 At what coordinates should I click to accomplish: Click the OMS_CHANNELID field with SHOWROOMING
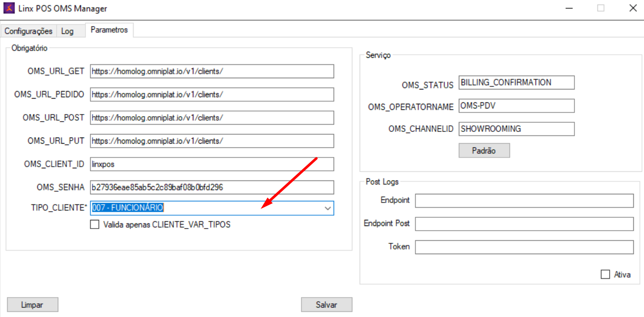pos(517,129)
